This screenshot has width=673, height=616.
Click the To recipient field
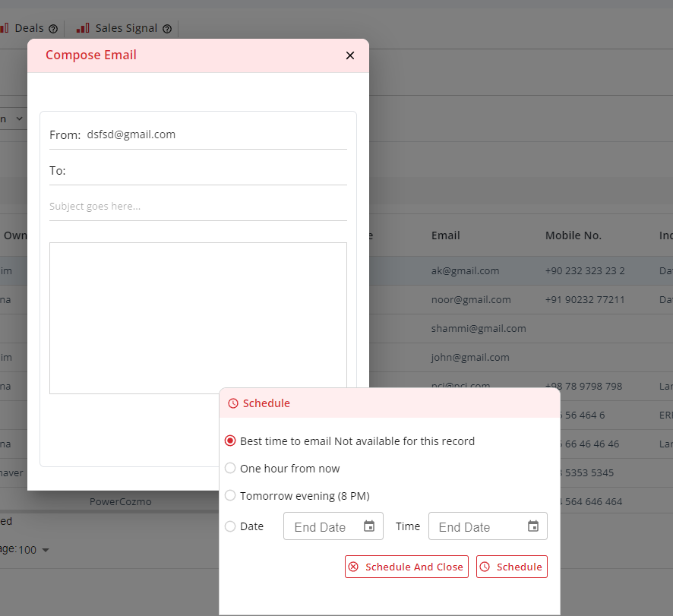[205, 171]
